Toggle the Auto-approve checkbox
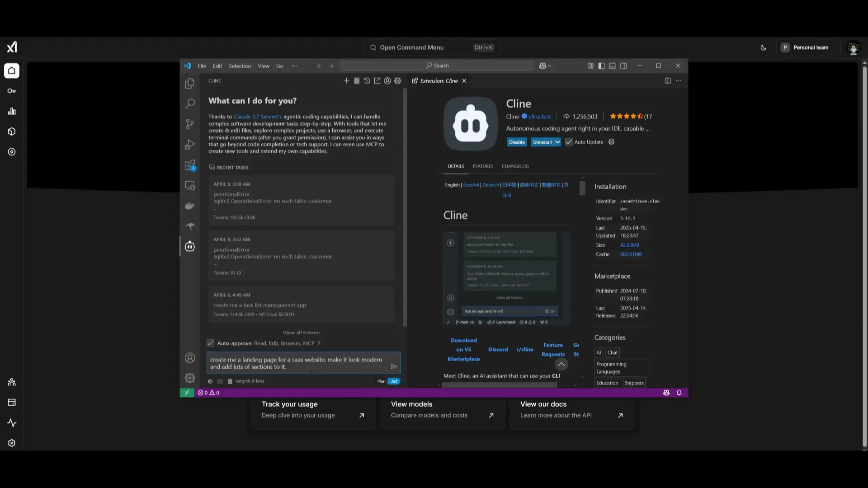This screenshot has width=868, height=488. coord(210,343)
